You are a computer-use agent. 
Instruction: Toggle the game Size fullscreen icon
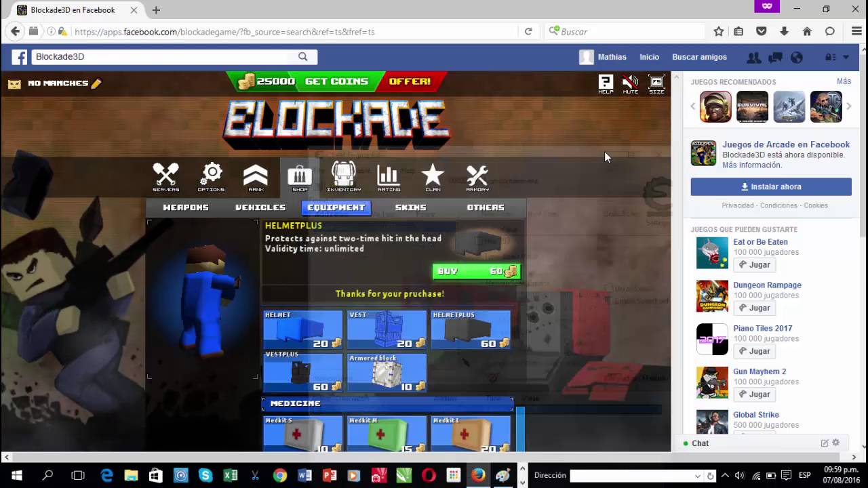coord(656,84)
